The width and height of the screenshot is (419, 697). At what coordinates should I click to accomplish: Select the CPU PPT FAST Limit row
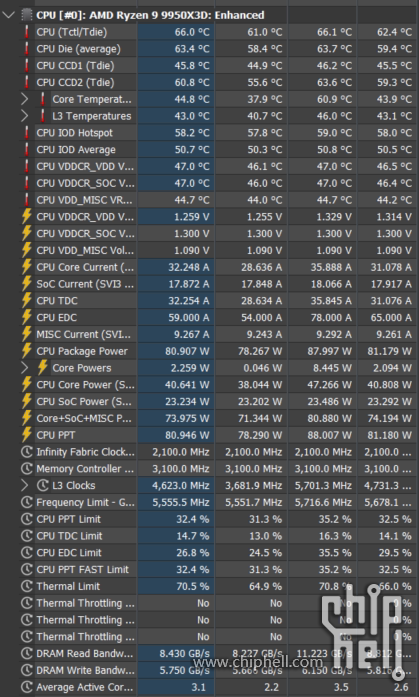[x=209, y=569]
